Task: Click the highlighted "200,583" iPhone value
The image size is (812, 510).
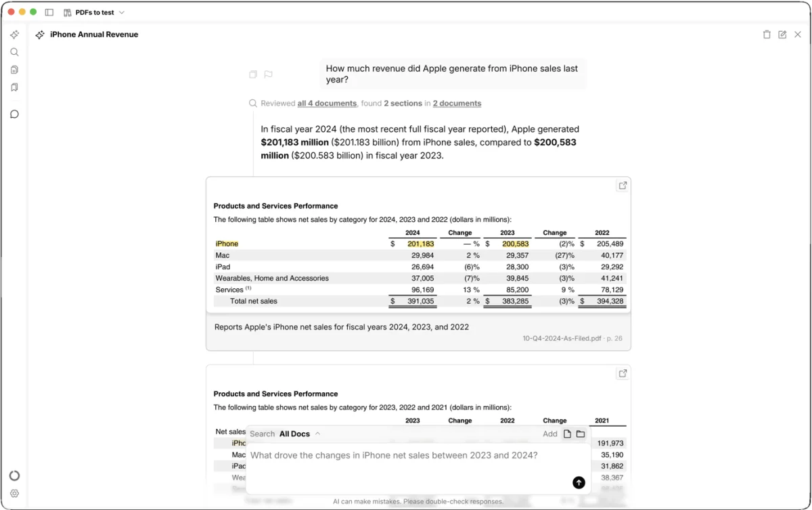Action: click(x=515, y=244)
